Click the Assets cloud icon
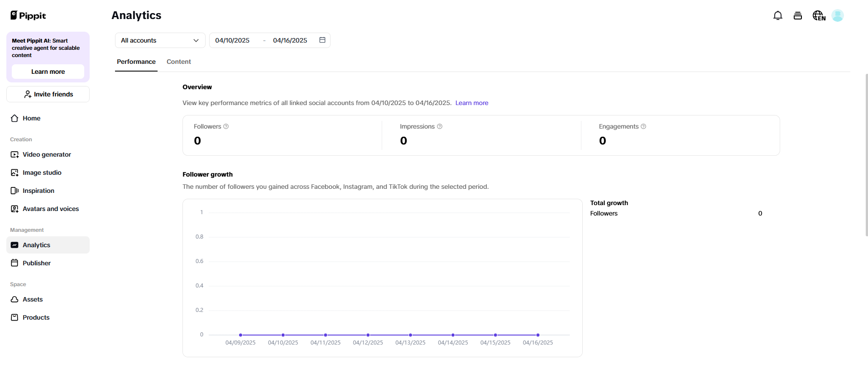Viewport: 868px width, 369px height. (14, 299)
